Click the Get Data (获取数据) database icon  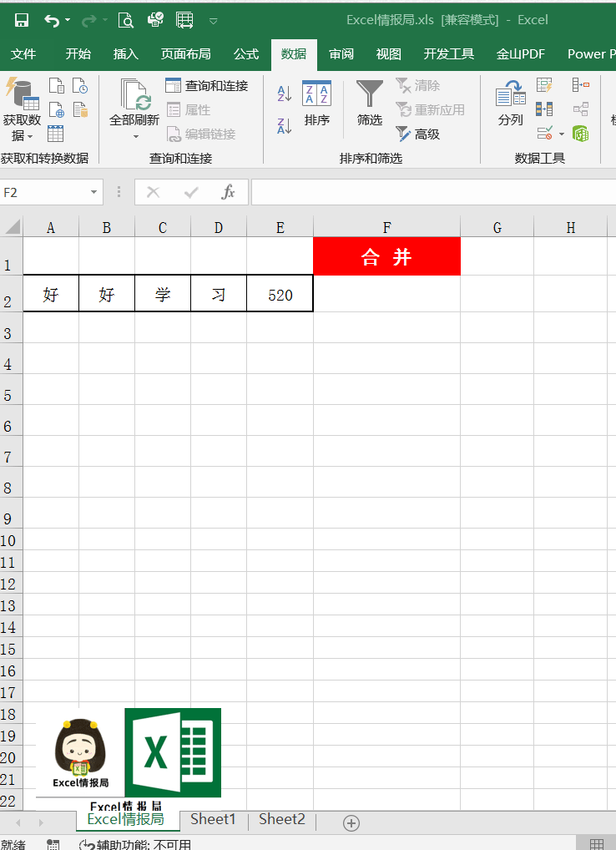[x=23, y=94]
